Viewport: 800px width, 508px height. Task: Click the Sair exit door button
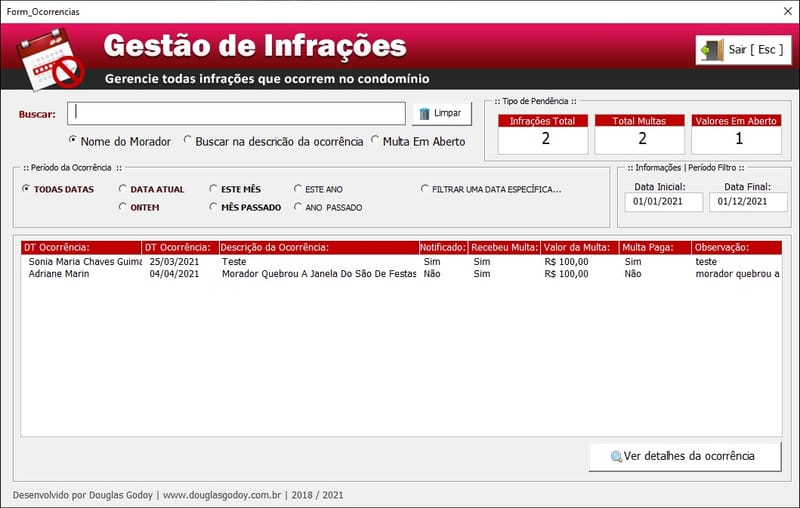tap(743, 49)
